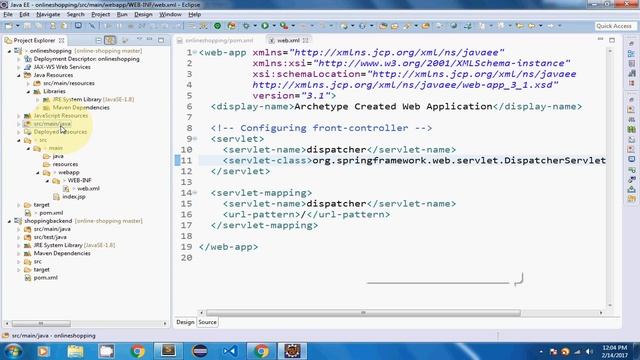Select pom.xml under shoppingbackend
Viewport: 640px width, 360px height.
[45, 278]
